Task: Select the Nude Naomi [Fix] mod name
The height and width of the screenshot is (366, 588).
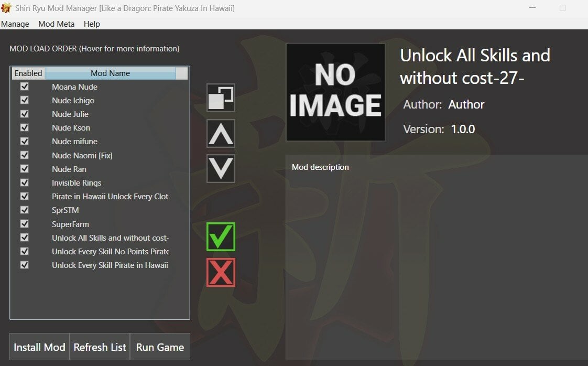Action: 82,155
